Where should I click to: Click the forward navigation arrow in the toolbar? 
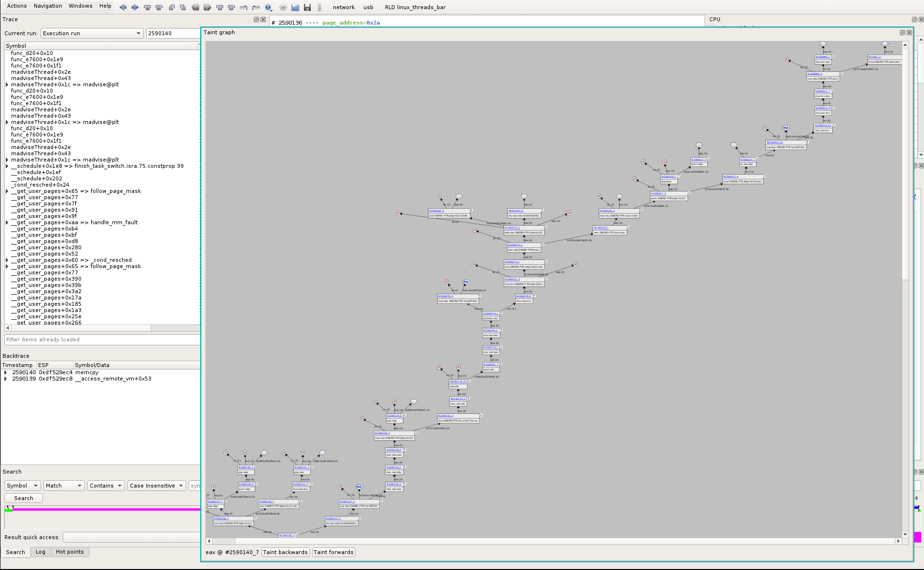click(x=135, y=7)
